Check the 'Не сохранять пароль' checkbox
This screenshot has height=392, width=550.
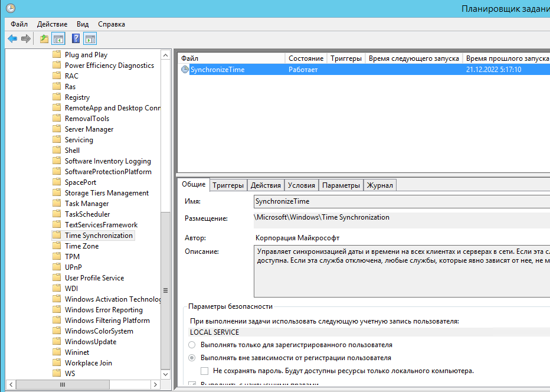205,371
